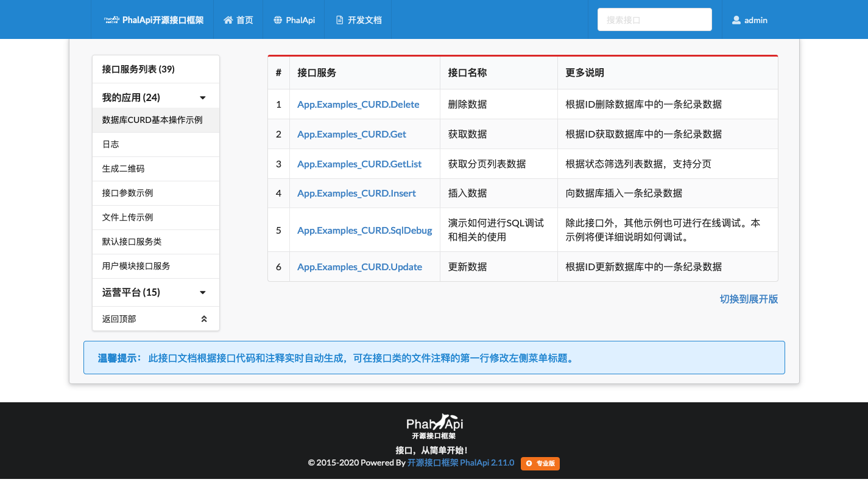Click the 温馨提示 notice text
Viewport: 868px width, 496px height.
click(336, 358)
